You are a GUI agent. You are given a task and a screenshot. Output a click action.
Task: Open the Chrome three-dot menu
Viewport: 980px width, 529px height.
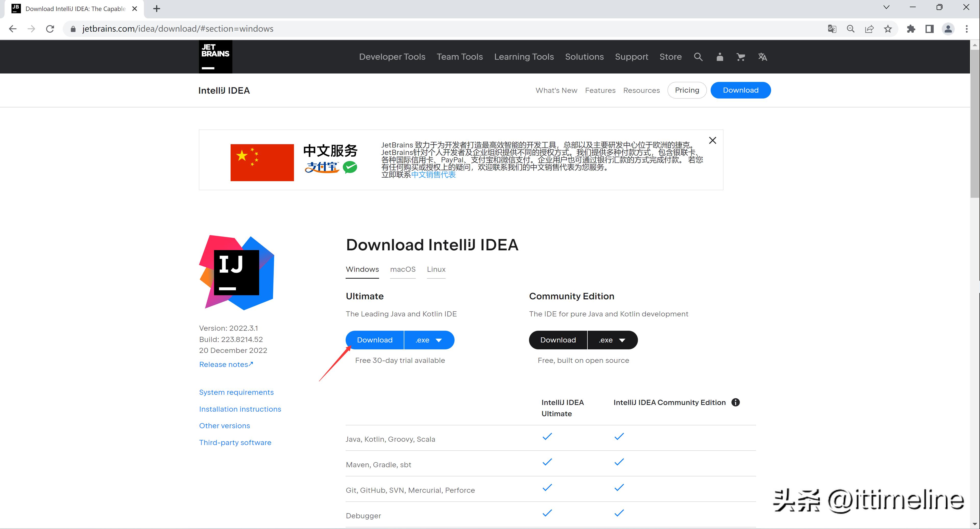[x=967, y=29]
